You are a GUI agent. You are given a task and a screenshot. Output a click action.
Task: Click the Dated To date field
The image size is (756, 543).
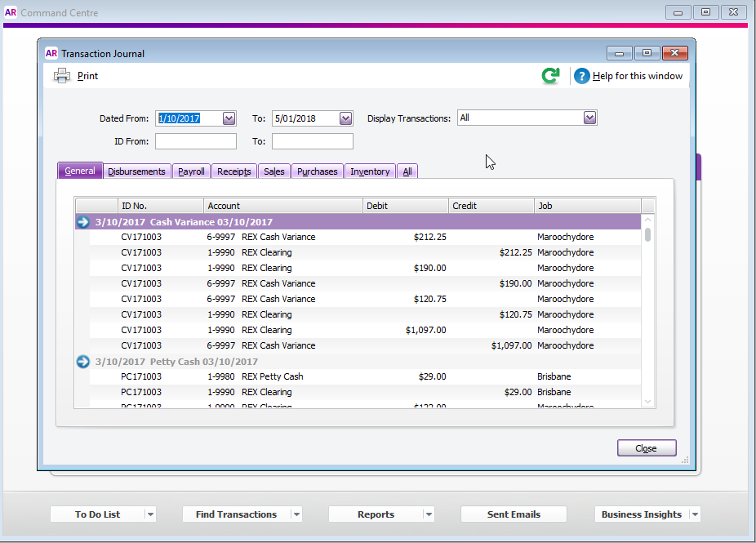point(305,118)
